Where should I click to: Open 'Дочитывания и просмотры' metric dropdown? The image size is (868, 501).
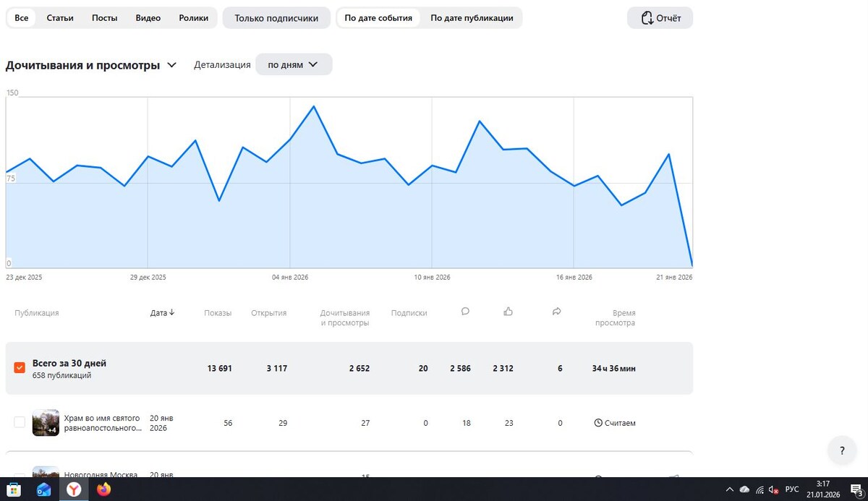91,65
